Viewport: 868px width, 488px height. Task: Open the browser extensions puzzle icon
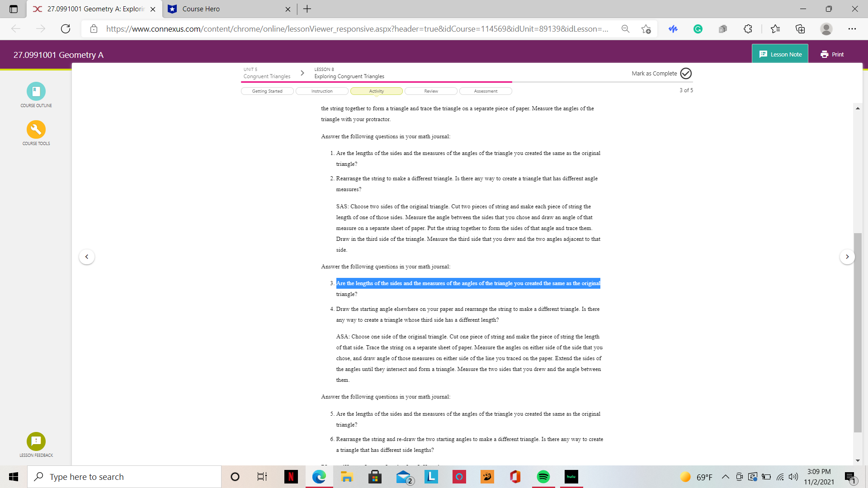click(x=748, y=29)
